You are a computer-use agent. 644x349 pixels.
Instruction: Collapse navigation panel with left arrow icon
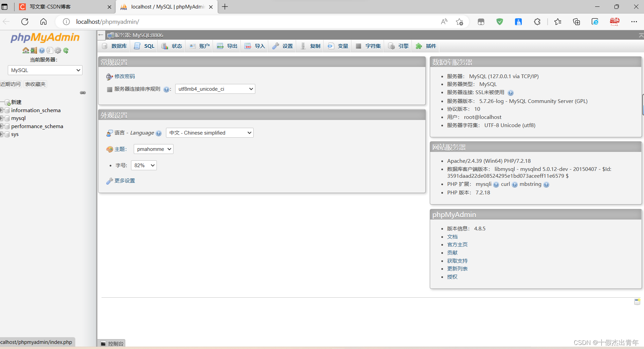(101, 35)
